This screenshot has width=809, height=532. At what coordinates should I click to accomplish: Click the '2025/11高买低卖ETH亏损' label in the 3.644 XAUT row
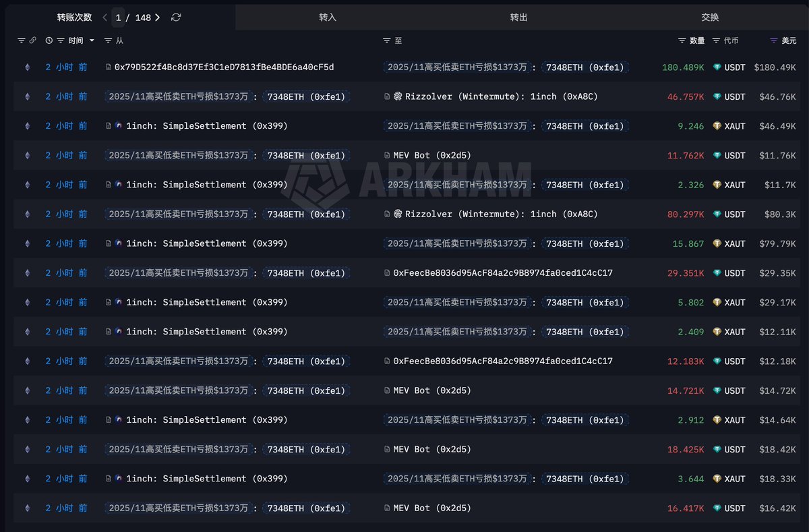457,479
